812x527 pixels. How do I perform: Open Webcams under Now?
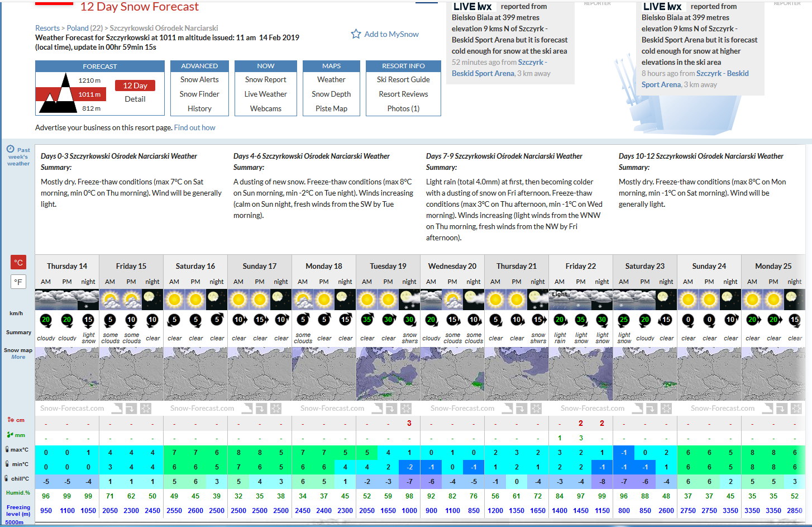(x=266, y=108)
